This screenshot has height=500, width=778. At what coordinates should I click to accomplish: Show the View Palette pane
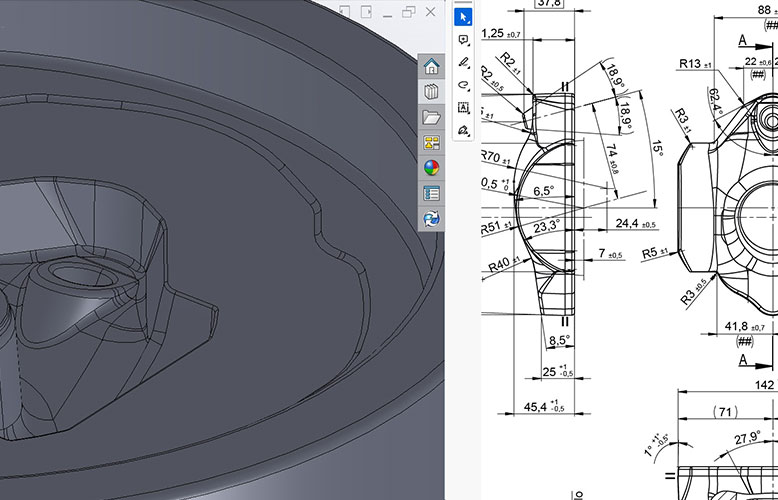coord(431,143)
